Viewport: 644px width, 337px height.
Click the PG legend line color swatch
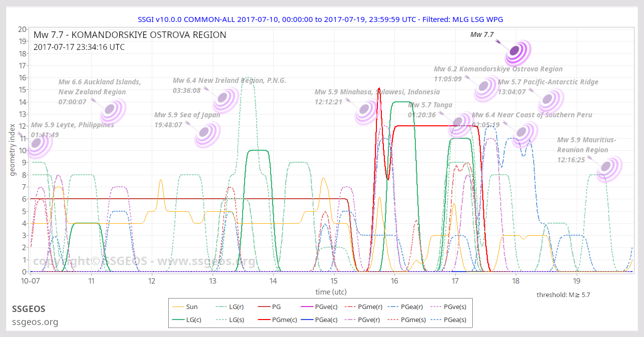coord(263,307)
